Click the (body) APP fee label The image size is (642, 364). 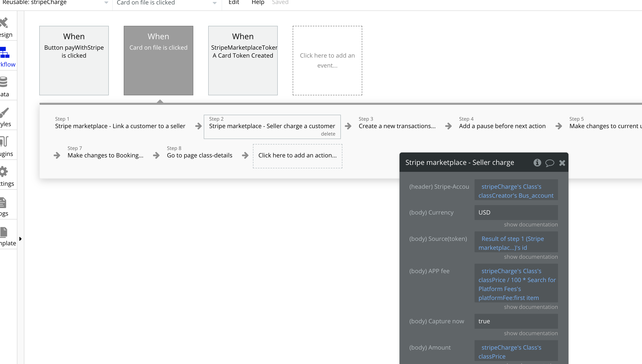tap(429, 271)
